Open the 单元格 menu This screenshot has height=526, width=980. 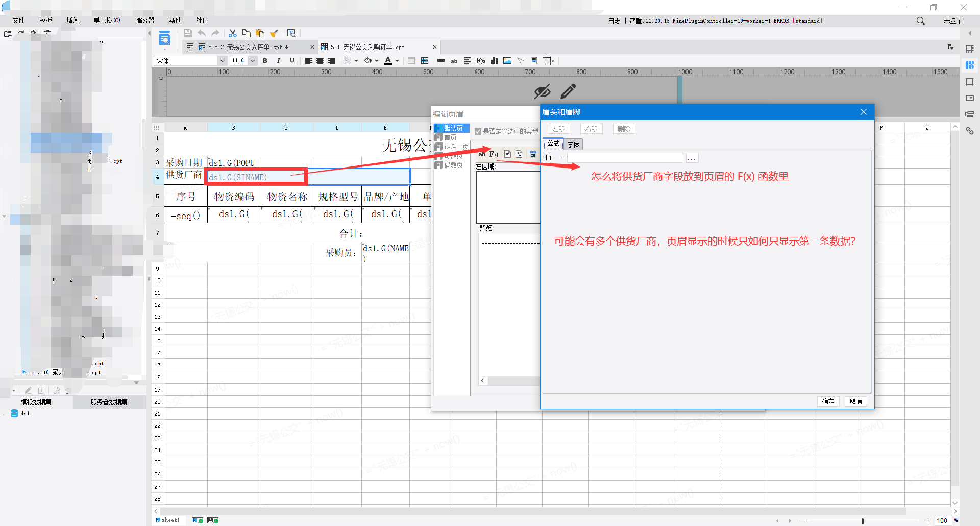(107, 21)
